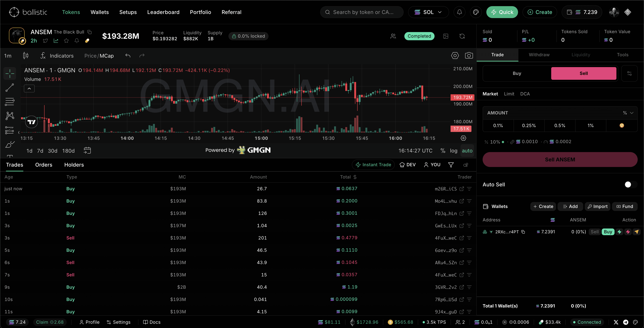The height and width of the screenshot is (328, 644).
Task: Refresh token data with reload icon
Action: point(462,36)
